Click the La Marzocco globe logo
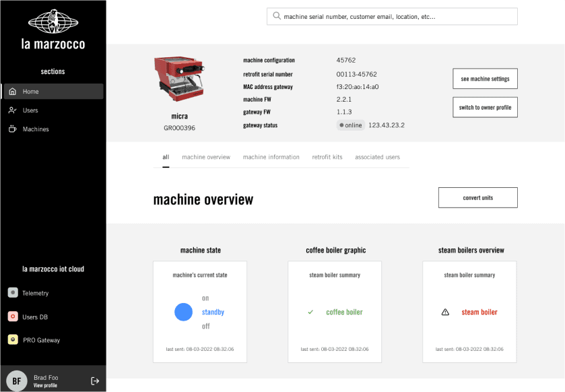This screenshot has width=565, height=392. tap(53, 22)
